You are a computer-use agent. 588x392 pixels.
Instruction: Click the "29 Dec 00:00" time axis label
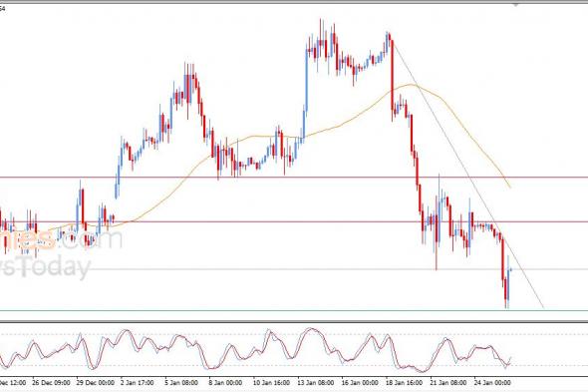[x=96, y=383]
